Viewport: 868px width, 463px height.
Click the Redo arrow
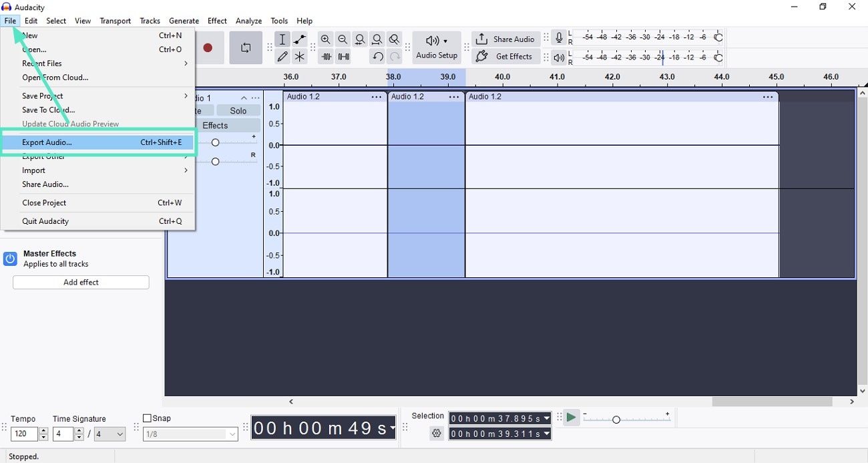[x=395, y=57]
